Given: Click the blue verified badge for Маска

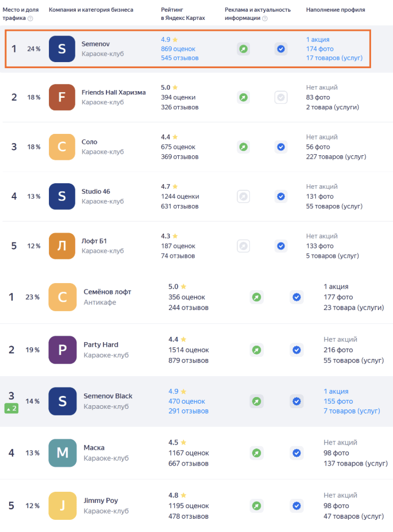Looking at the screenshot, I should tap(296, 453).
